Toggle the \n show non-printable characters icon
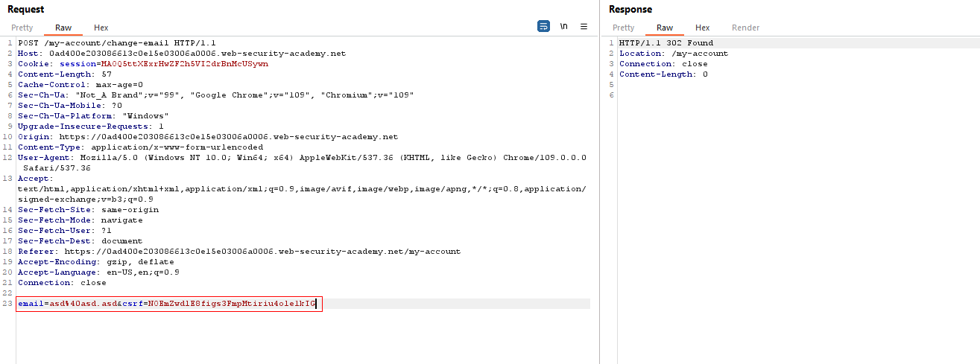The image size is (980, 364). (x=564, y=26)
